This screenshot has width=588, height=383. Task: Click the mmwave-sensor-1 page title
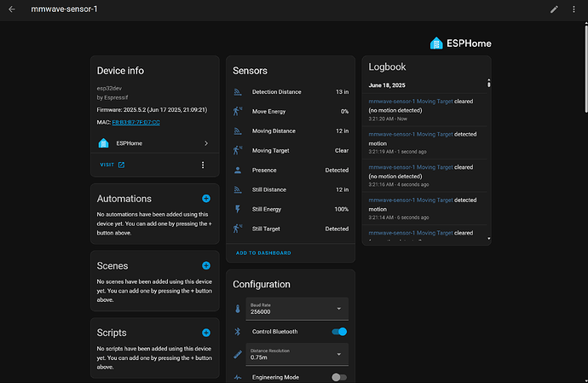[x=64, y=9]
